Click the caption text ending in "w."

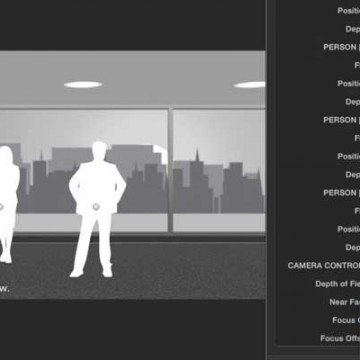4,289
